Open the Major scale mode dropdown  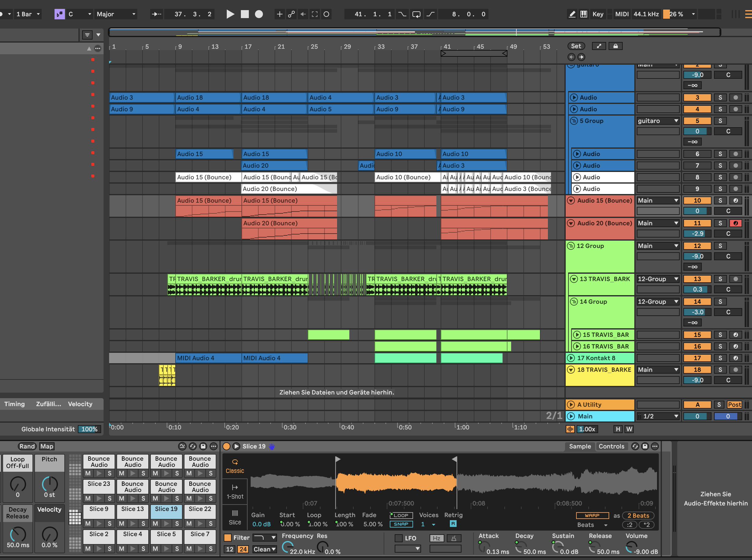click(x=116, y=14)
